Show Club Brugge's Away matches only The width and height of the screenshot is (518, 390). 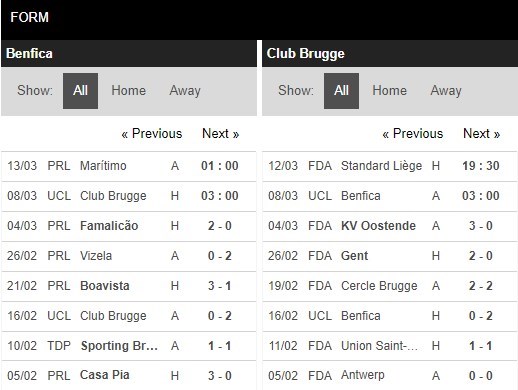click(446, 91)
